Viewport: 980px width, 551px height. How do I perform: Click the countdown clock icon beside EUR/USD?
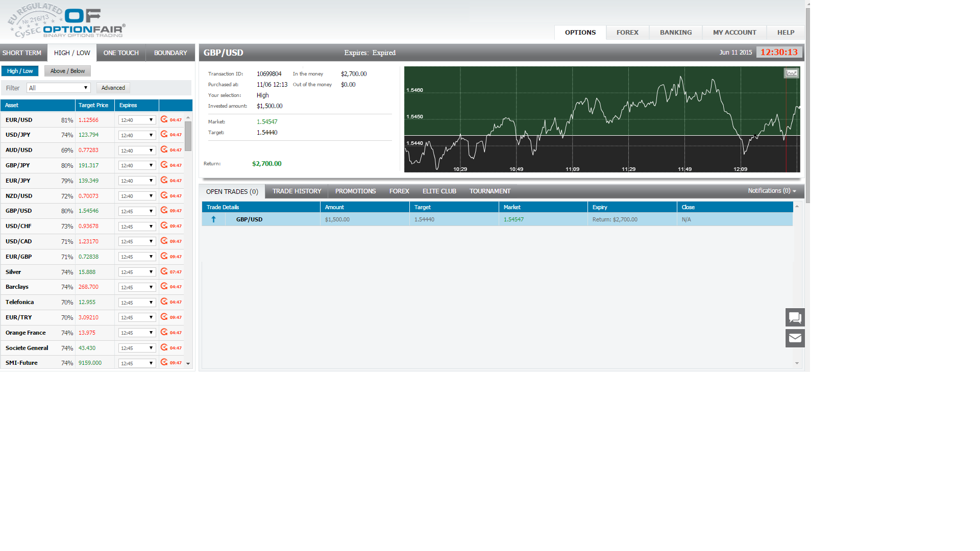[164, 119]
